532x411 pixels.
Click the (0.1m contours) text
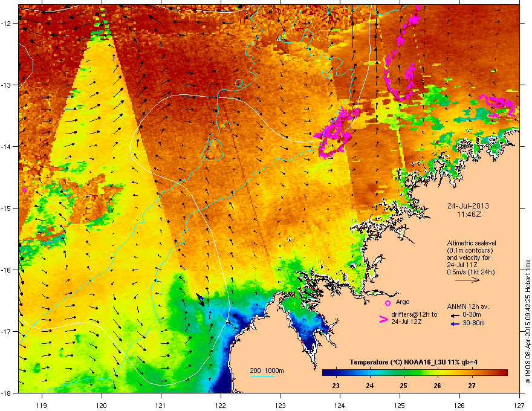pyautogui.click(x=470, y=251)
